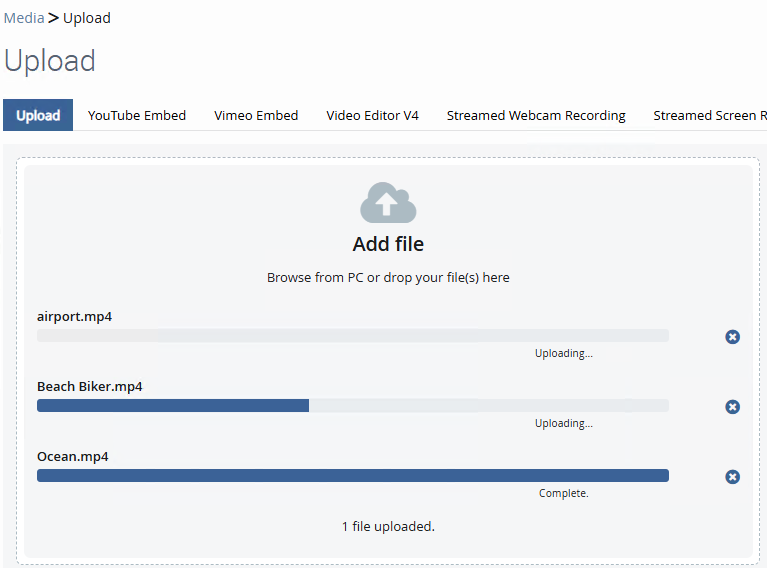The height and width of the screenshot is (568, 767).
Task: Click the airport.mp4 progress bar
Action: 353,336
